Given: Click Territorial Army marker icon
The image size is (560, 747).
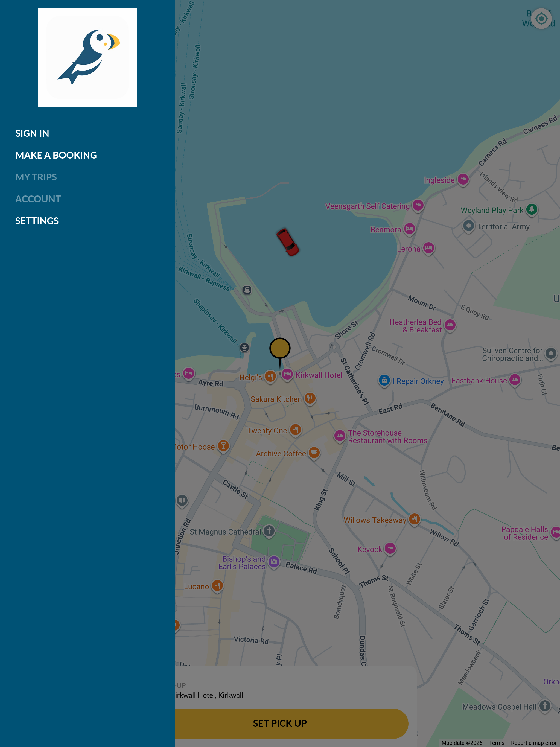Looking at the screenshot, I should [x=468, y=226].
